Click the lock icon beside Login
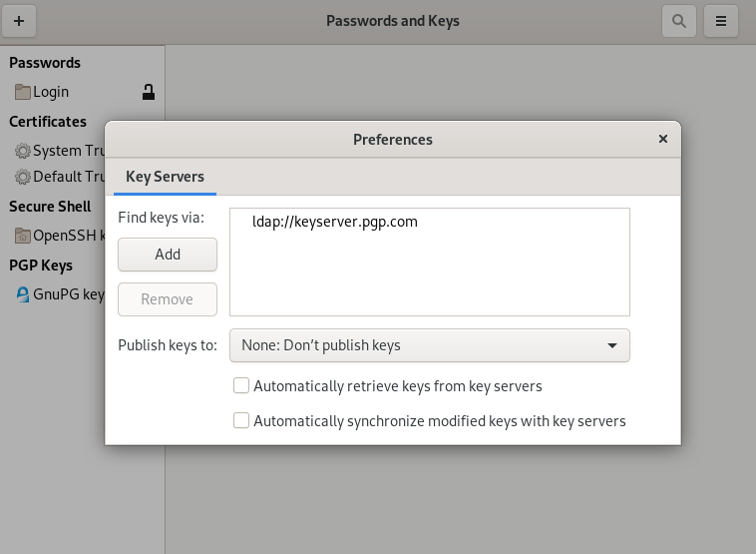756x554 pixels. [148, 92]
